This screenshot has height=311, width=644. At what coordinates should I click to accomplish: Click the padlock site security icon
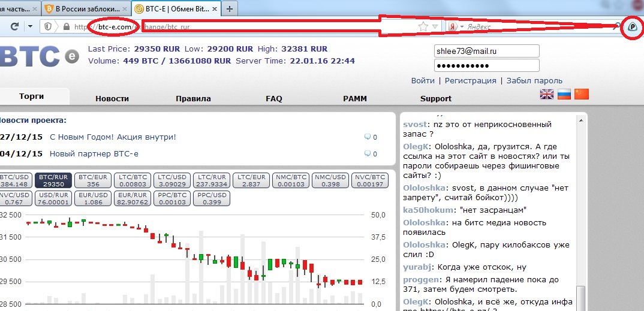point(66,27)
